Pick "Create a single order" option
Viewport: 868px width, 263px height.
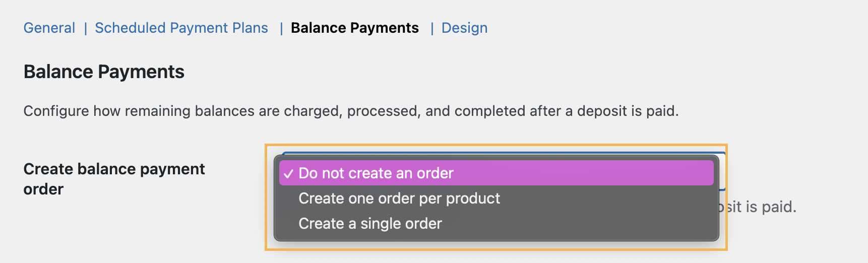click(x=370, y=224)
